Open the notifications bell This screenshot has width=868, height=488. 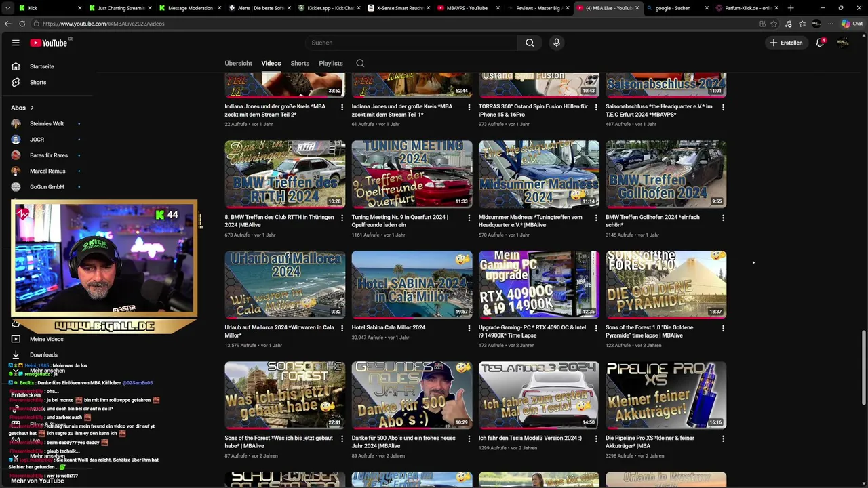pos(821,43)
